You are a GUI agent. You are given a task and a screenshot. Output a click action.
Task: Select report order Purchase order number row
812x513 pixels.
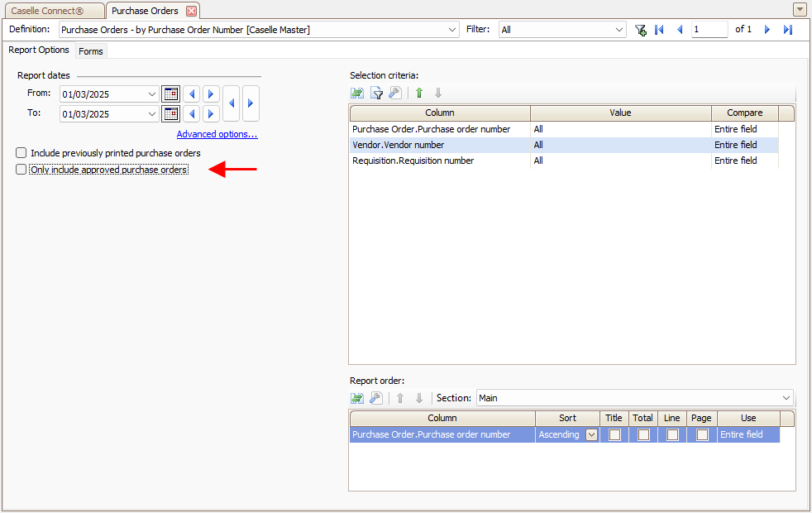point(565,434)
